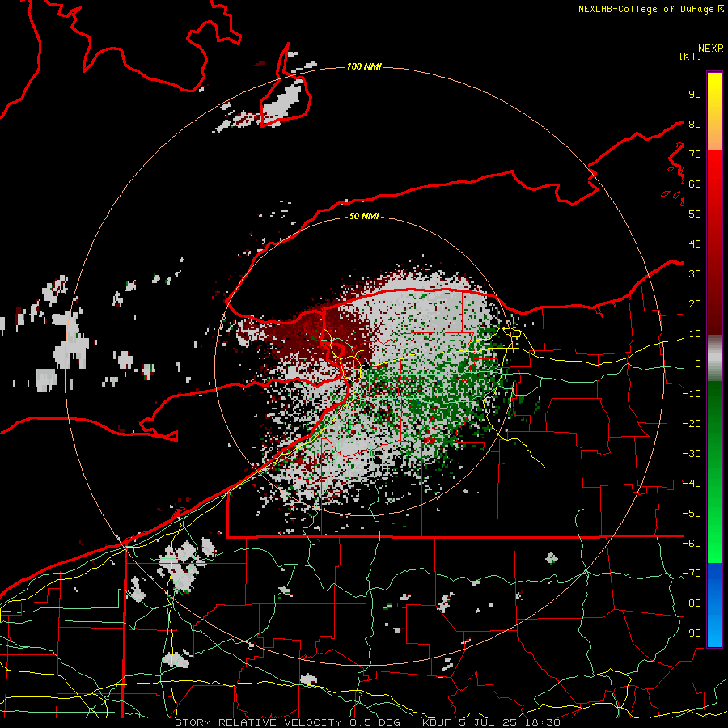Click the KT units label above the color scale
The image size is (728, 728).
[691, 56]
